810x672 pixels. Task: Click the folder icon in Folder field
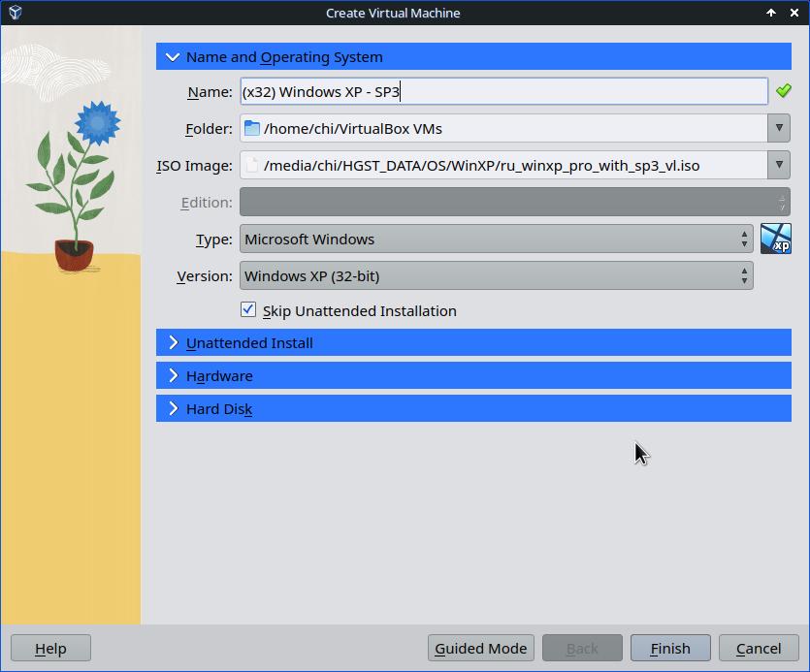tap(251, 128)
